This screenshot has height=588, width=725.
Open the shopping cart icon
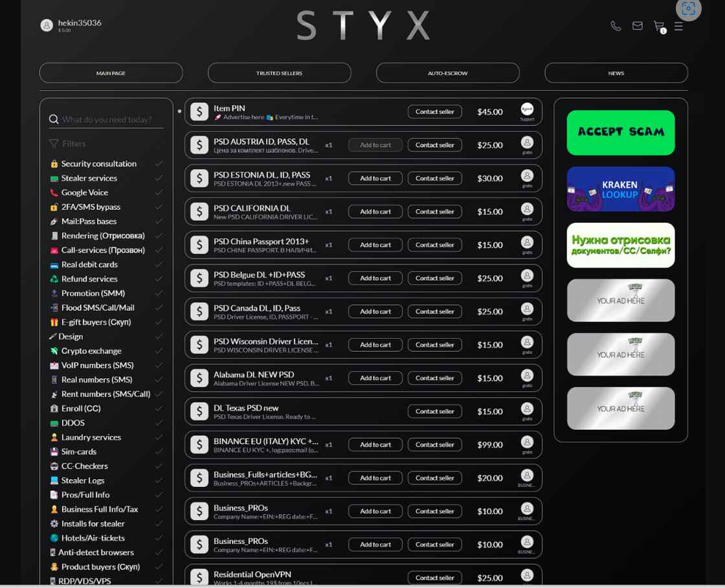(660, 27)
